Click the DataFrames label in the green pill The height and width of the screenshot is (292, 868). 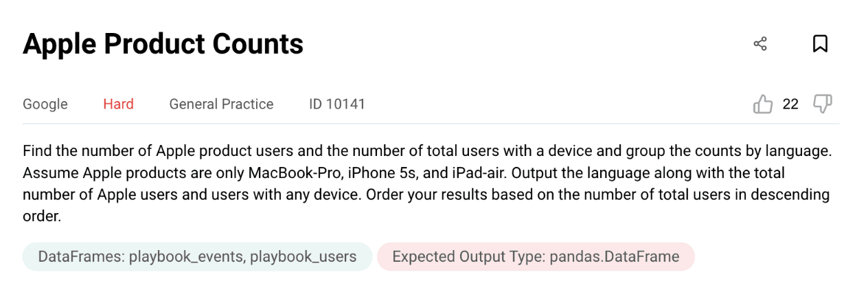tap(80, 257)
